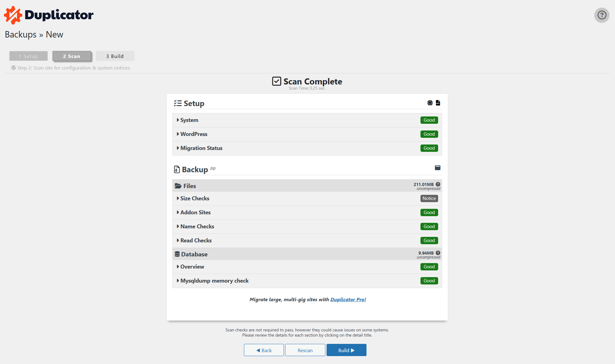Screen dimensions: 615x364
Task: Click the Backup zip file icon
Action: 177,169
